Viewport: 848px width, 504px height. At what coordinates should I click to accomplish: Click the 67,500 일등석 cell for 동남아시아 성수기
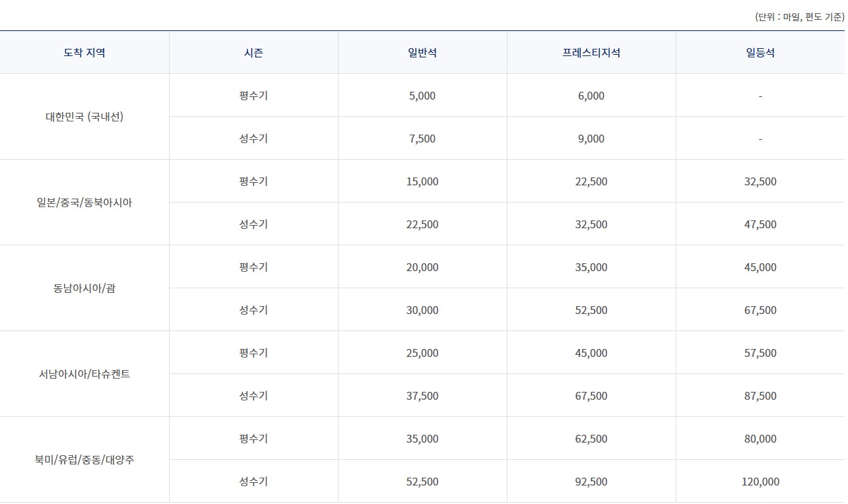point(759,309)
